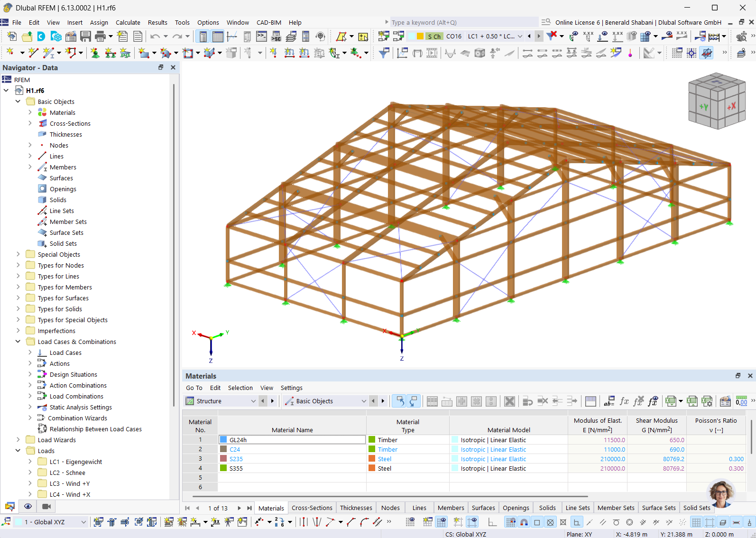Image resolution: width=756 pixels, height=538 pixels.
Task: Click Settings in Materials panel menu
Action: (x=291, y=388)
